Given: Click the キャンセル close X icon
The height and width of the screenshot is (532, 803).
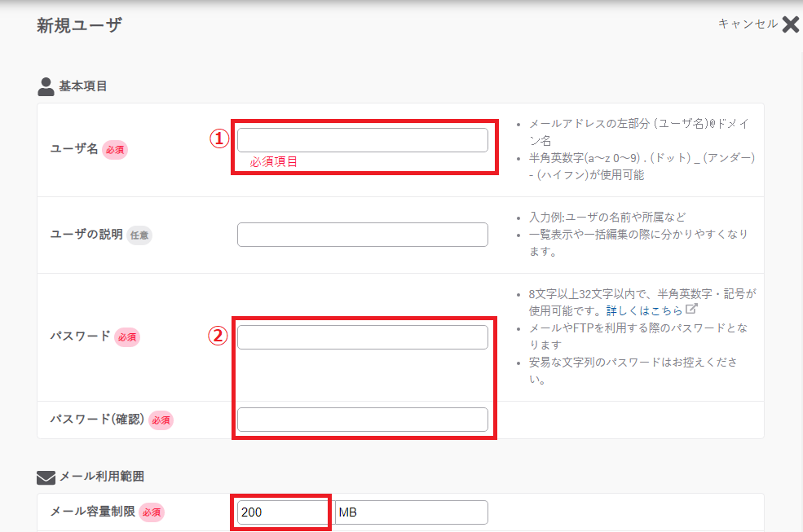Looking at the screenshot, I should tap(790, 24).
